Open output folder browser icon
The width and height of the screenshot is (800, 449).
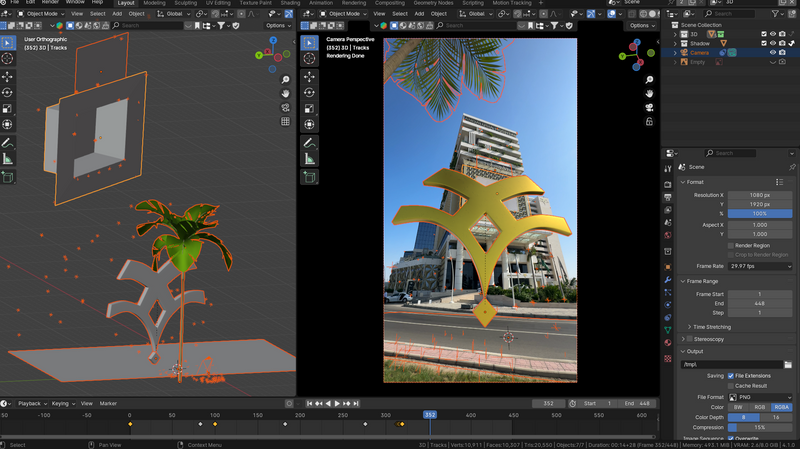click(788, 364)
